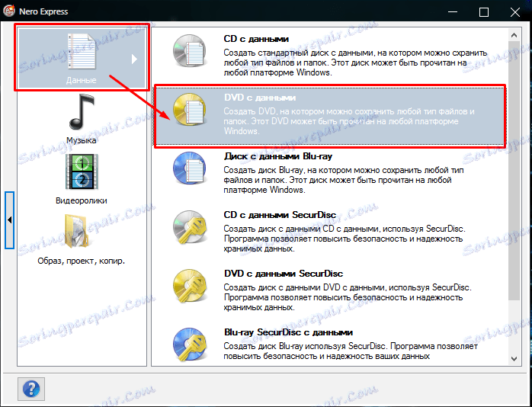Click the DVD с данными SecurDisc key icon
This screenshot has height=407, width=532.
pyautogui.click(x=189, y=286)
